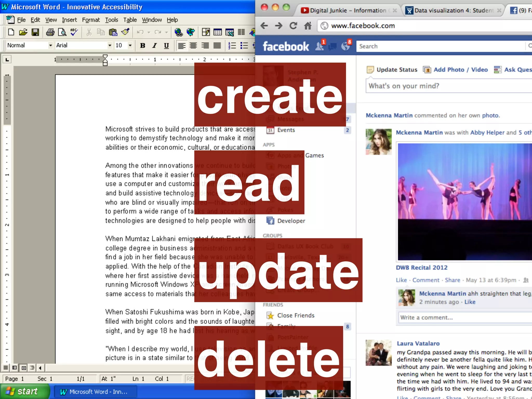Click Update Status on Facebook

tap(392, 70)
